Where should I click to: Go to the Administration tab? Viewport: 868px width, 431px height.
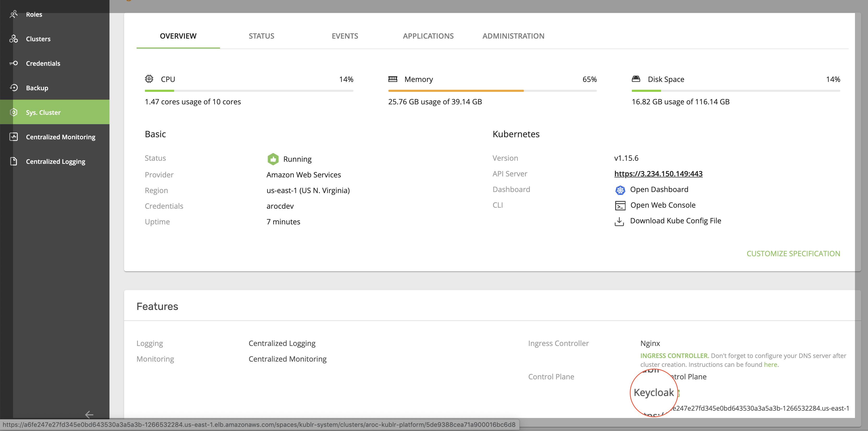point(513,36)
